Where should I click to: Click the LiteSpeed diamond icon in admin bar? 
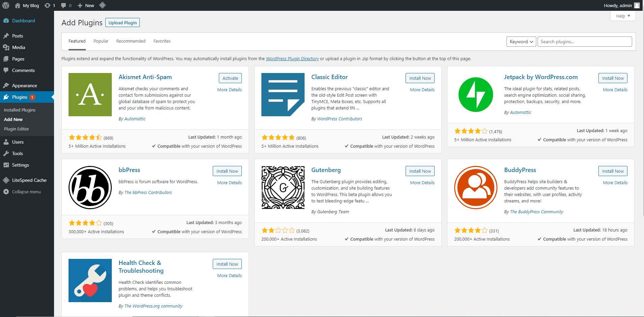point(103,5)
